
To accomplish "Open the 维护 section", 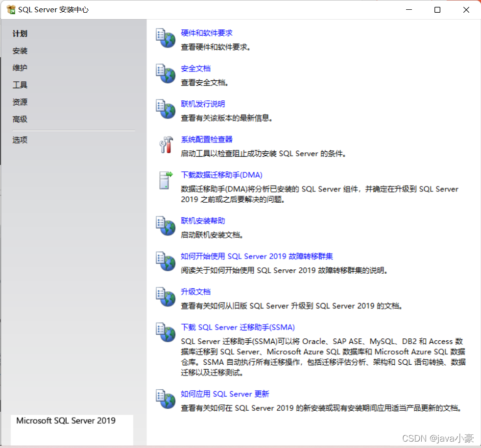I will point(20,68).
